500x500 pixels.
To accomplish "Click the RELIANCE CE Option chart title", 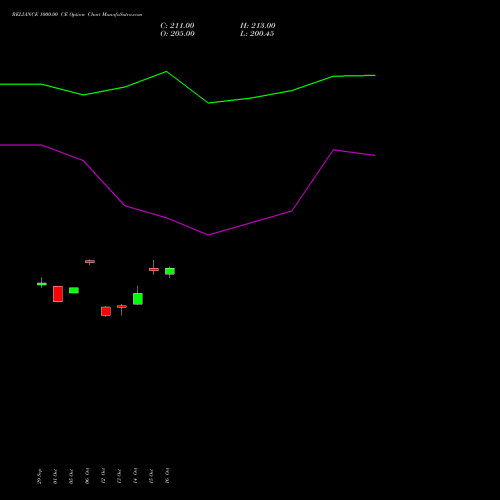I will (77, 15).
